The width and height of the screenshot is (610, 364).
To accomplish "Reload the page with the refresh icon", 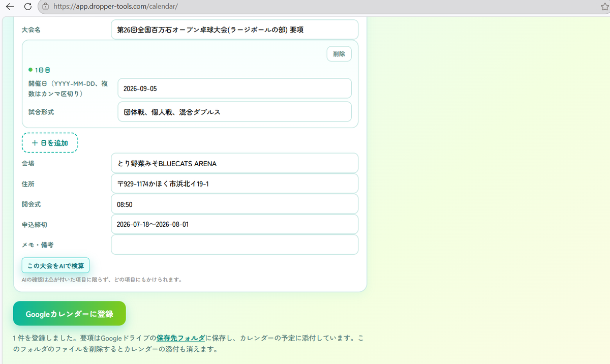I will [28, 7].
